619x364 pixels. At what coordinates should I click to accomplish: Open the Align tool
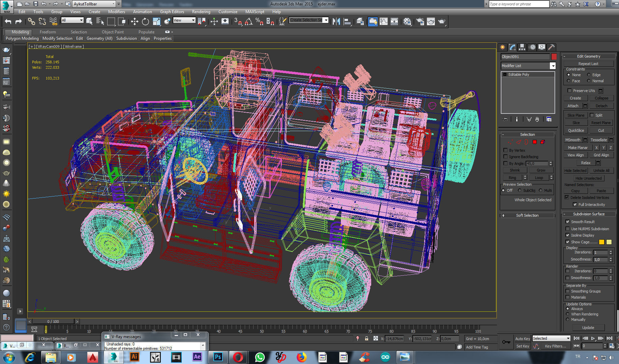(347, 22)
